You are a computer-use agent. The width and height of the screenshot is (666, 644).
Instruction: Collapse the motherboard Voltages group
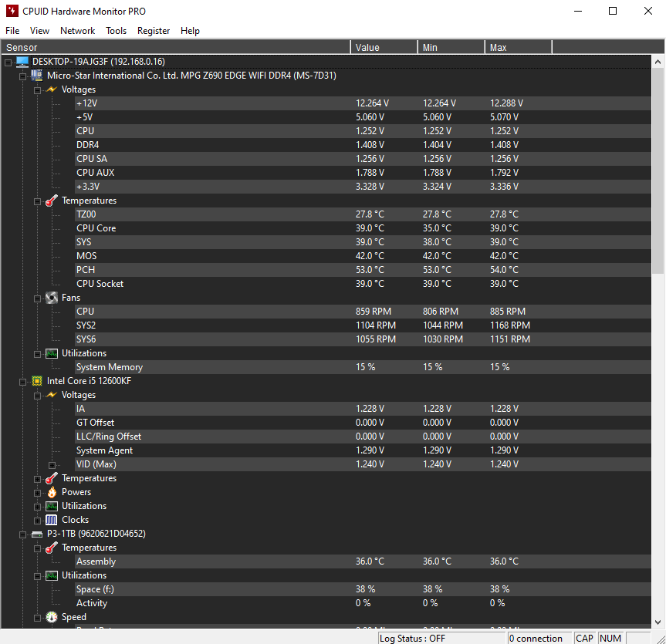pos(37,90)
